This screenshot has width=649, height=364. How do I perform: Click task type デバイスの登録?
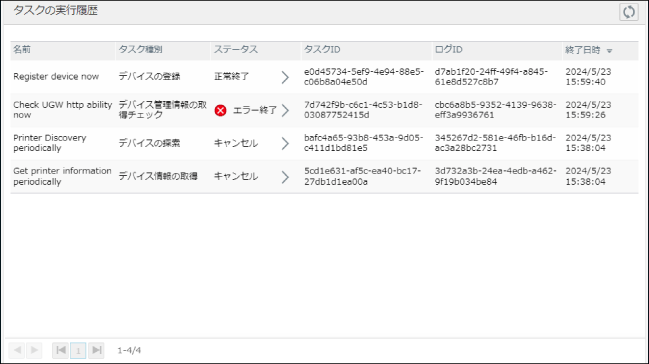pos(149,77)
